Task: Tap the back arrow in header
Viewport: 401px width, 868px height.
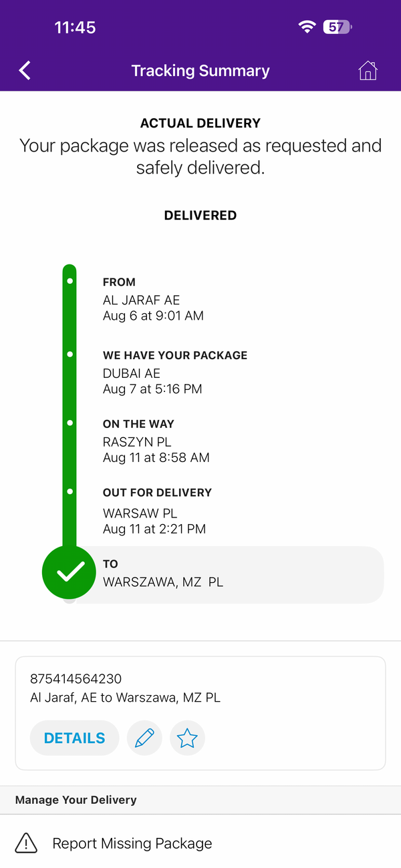Action: tap(25, 70)
